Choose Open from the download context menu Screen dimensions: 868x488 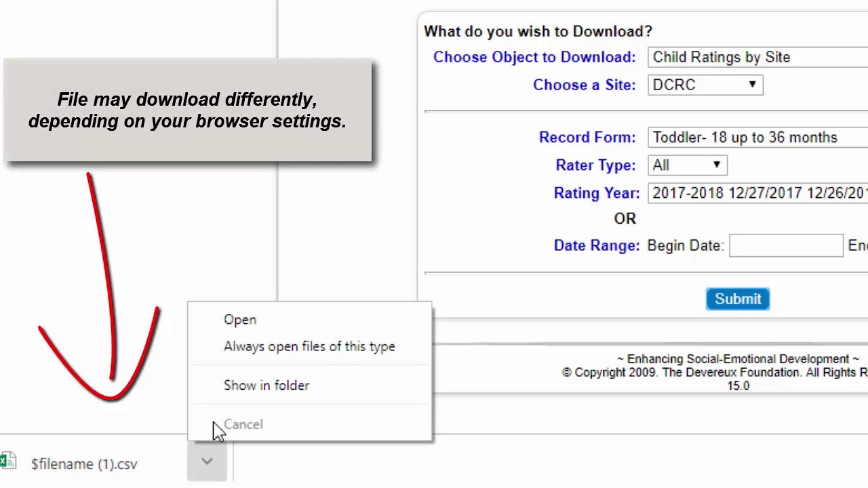point(240,320)
